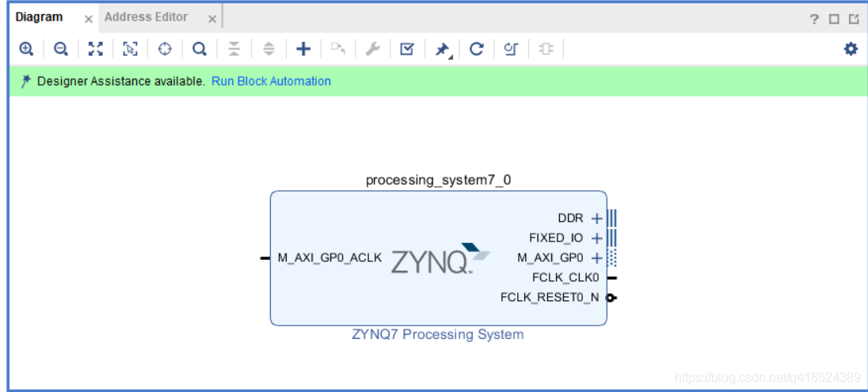Fit the diagram with Zoom Fit icon
This screenshot has height=392, width=868.
pyautogui.click(x=96, y=49)
